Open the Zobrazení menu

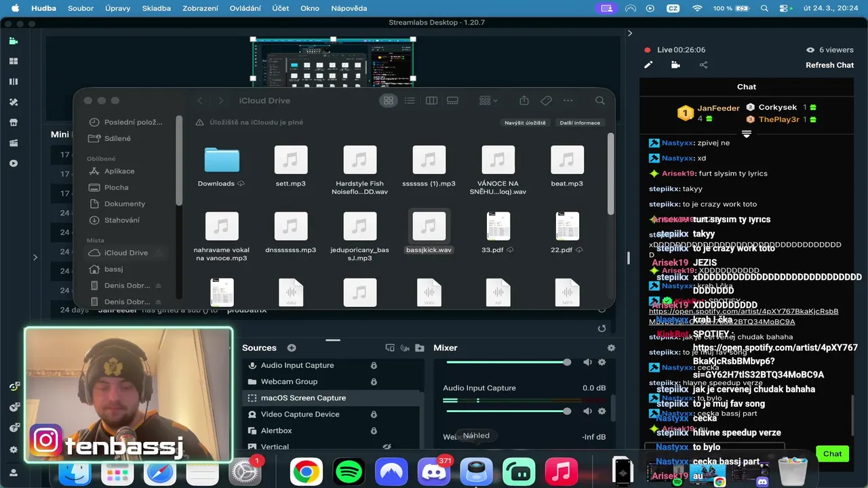point(201,8)
